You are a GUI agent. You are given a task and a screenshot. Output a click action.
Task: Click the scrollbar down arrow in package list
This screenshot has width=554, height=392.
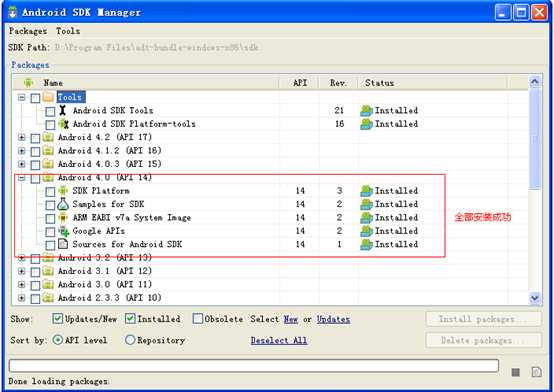pos(535,298)
